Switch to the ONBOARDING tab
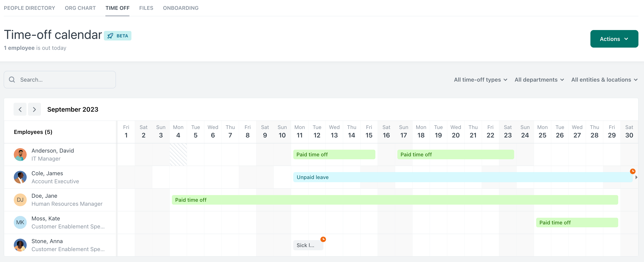The width and height of the screenshot is (644, 262). pos(181,8)
